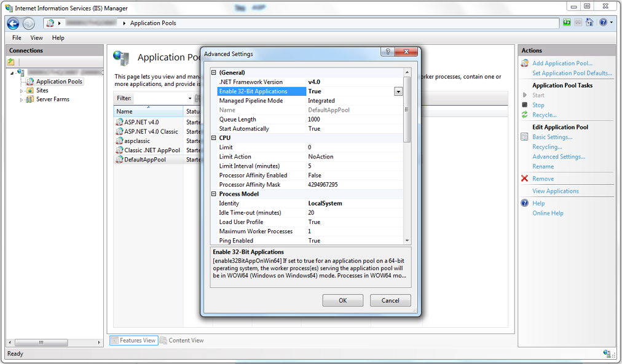This screenshot has width=622, height=364.
Task: Collapse the CPU settings section
Action: coord(214,138)
